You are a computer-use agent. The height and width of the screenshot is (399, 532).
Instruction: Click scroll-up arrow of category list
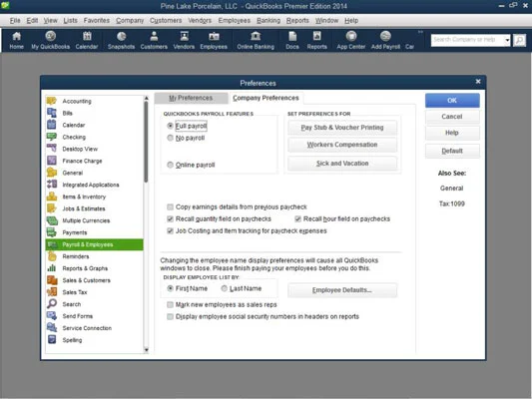pos(147,99)
